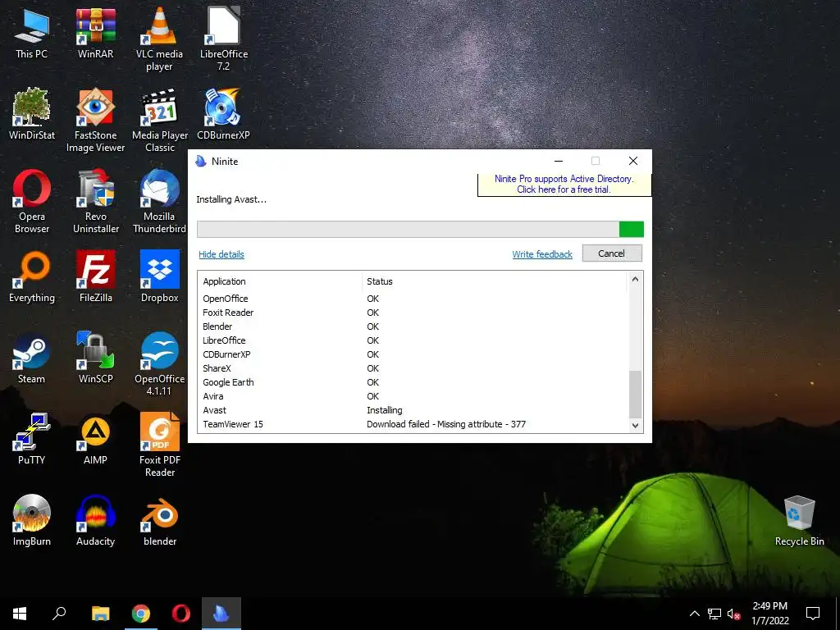The height and width of the screenshot is (630, 840).
Task: Select the TeamViewer 15 list row
Action: point(413,424)
